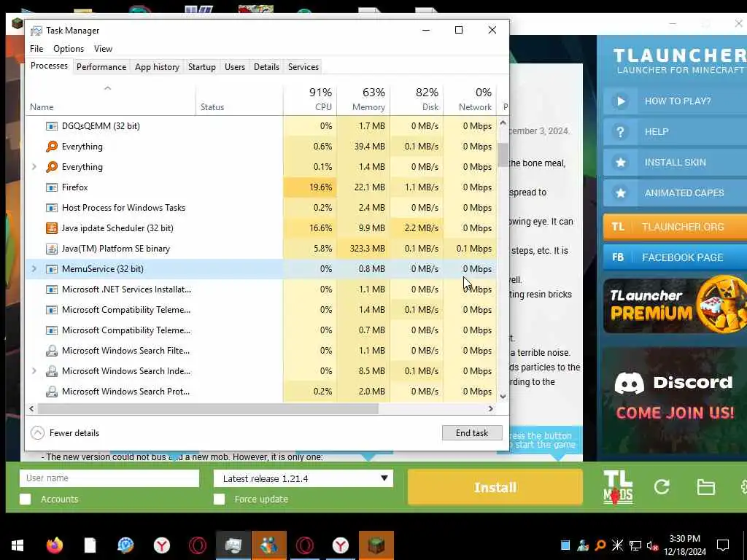Open the TL MODS icon
The width and height of the screenshot is (747, 560).
[x=618, y=486]
